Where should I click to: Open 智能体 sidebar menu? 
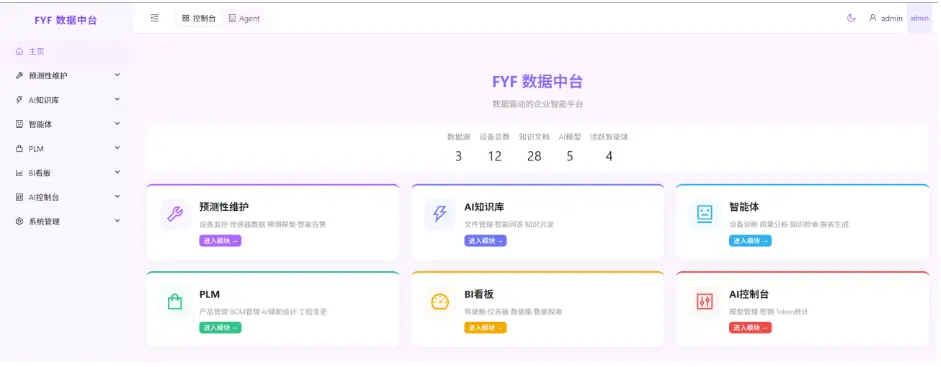66,124
